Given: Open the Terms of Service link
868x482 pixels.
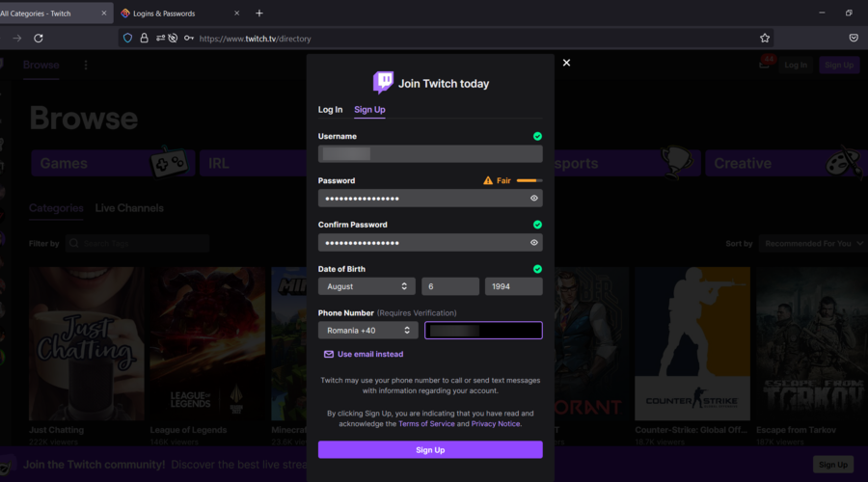Looking at the screenshot, I should tap(426, 424).
